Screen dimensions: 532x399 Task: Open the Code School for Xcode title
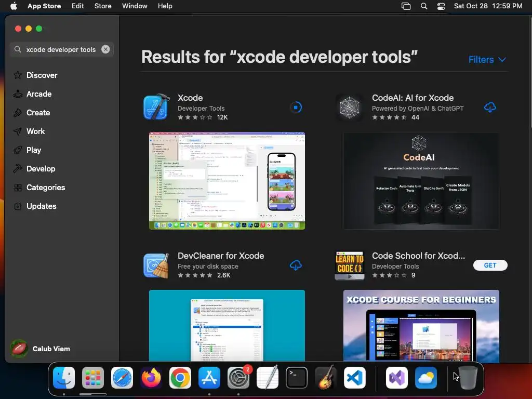[x=418, y=256]
